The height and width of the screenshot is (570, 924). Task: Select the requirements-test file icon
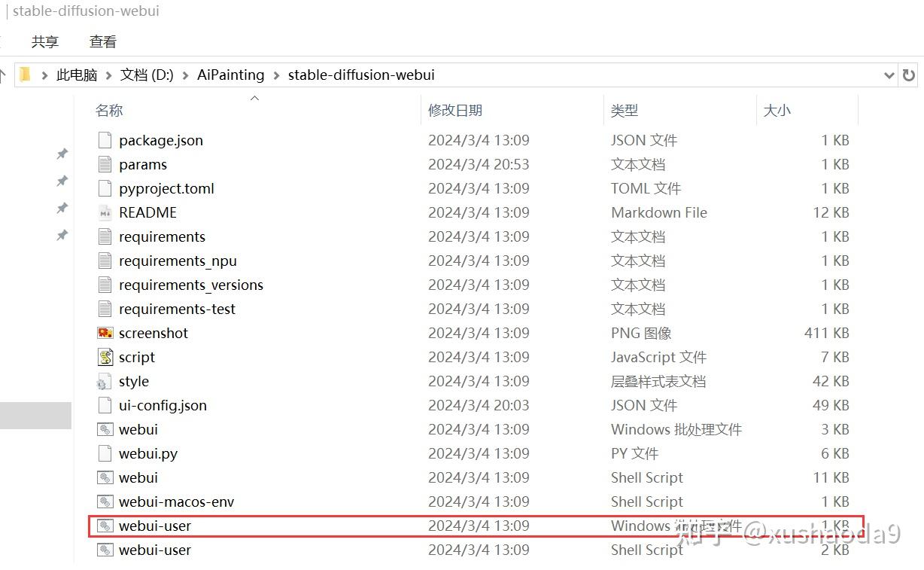(105, 309)
